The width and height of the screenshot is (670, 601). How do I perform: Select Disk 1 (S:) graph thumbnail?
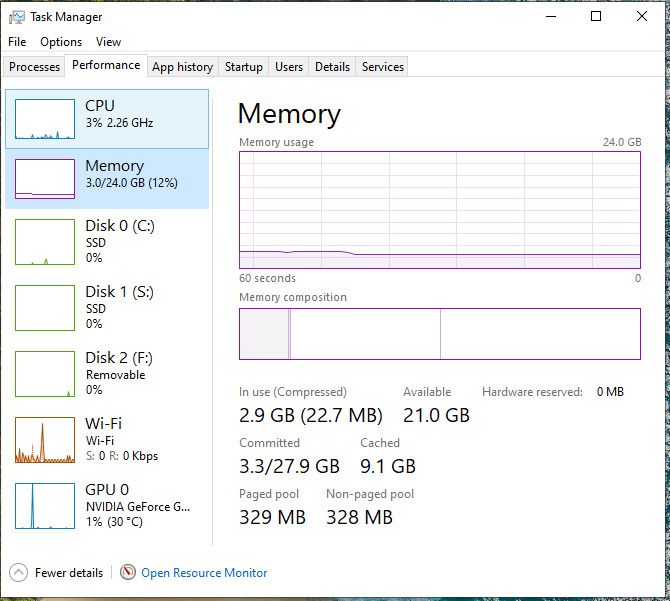tap(45, 308)
